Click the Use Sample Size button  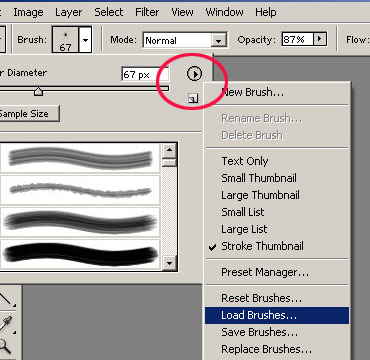[28, 114]
